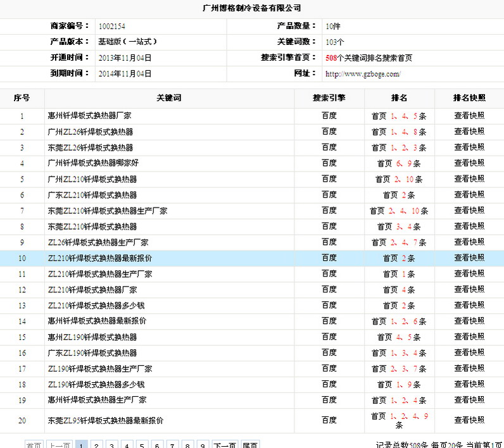View snapshot for highlighted row 10
504x448 pixels.
tap(469, 258)
